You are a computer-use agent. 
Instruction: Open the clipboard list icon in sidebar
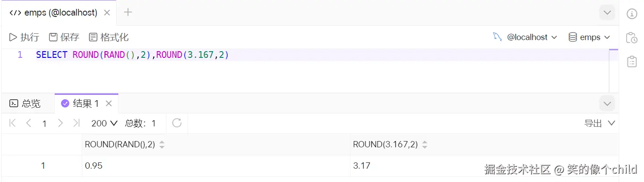(x=632, y=61)
